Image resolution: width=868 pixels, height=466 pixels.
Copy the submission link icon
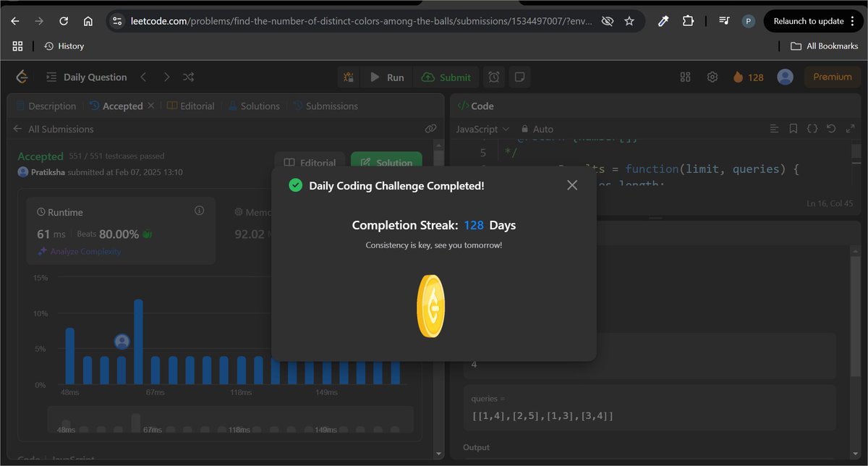tap(430, 129)
